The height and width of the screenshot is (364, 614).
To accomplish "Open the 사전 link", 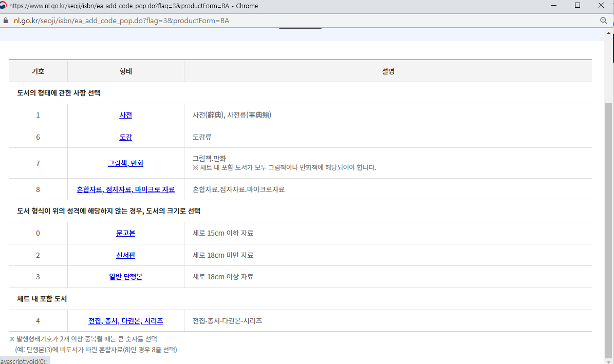I will 126,115.
